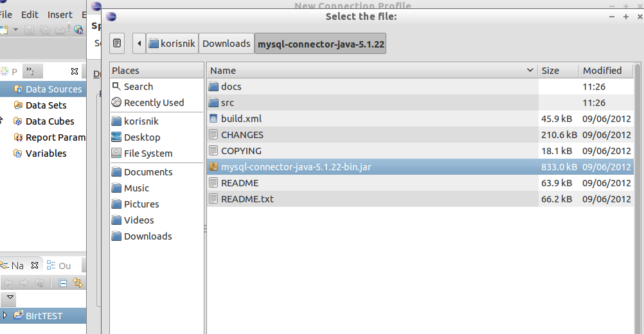Click the New toolbar icon in Eclipse
Screen dimensions: 644x334
click(x=4, y=30)
